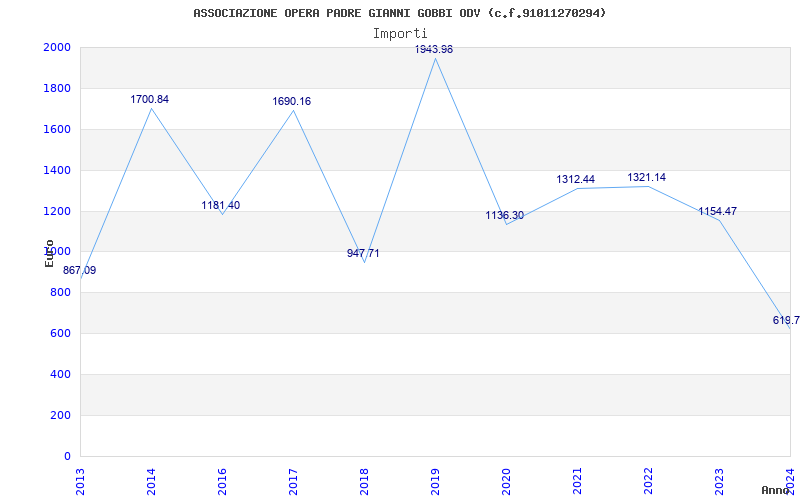Click the y-axis value 2000
This screenshot has width=800, height=500.
[56, 47]
